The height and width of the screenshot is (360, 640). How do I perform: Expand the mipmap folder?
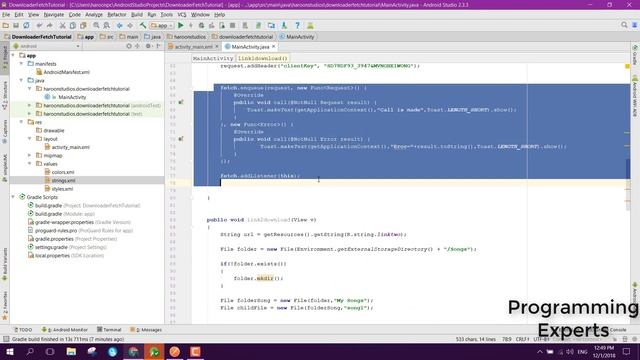point(29,156)
